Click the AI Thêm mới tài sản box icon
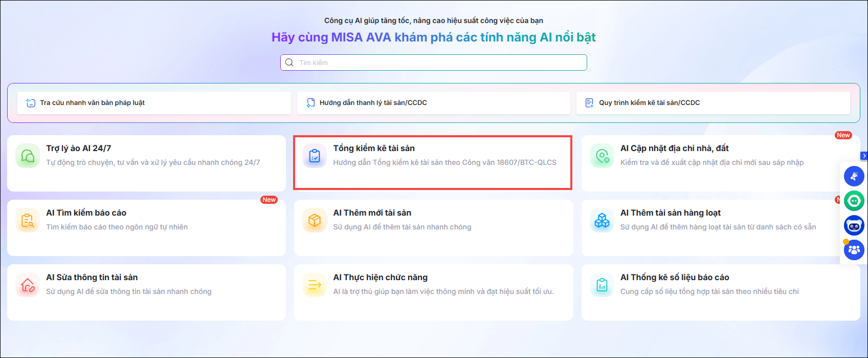This screenshot has width=868, height=358. 315,220
